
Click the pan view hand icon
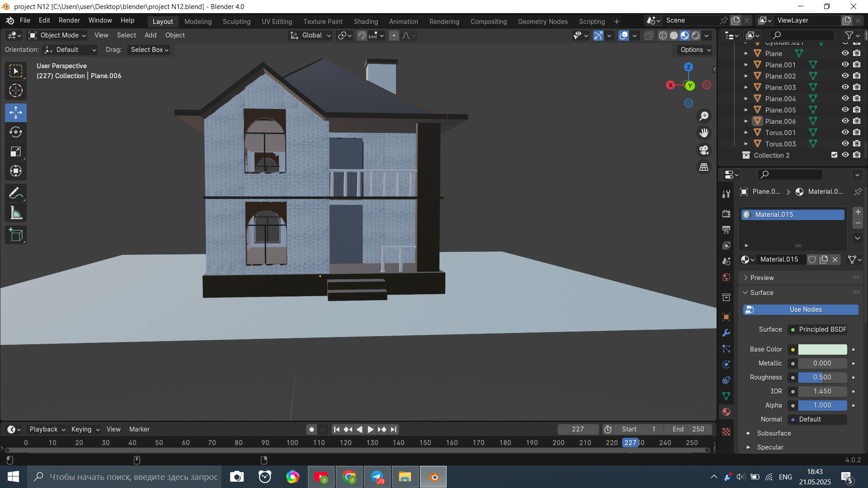click(x=704, y=133)
